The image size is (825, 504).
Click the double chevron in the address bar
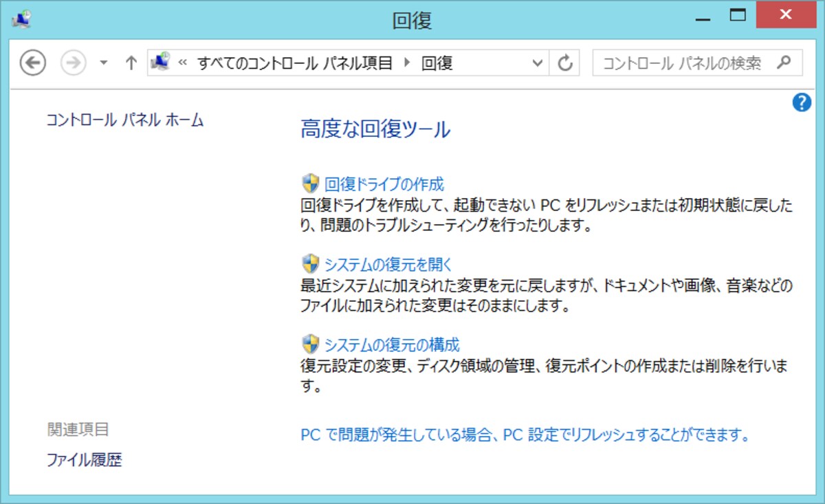[183, 63]
